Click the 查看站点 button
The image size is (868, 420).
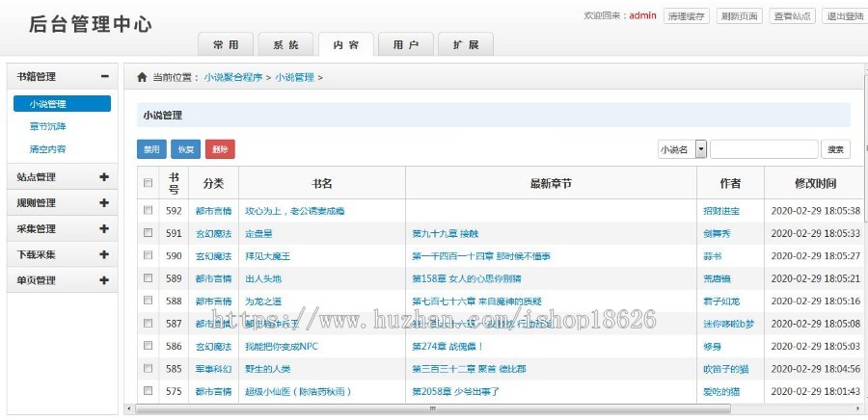pos(793,16)
